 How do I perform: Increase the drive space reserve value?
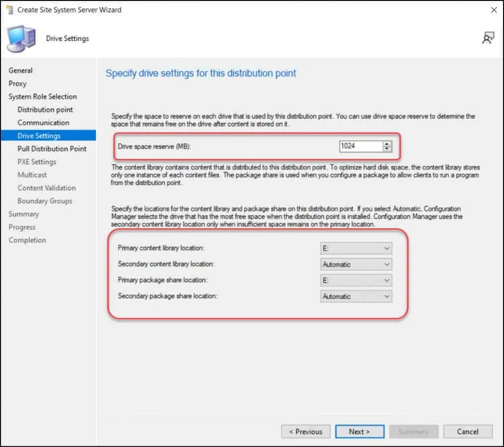[387, 144]
